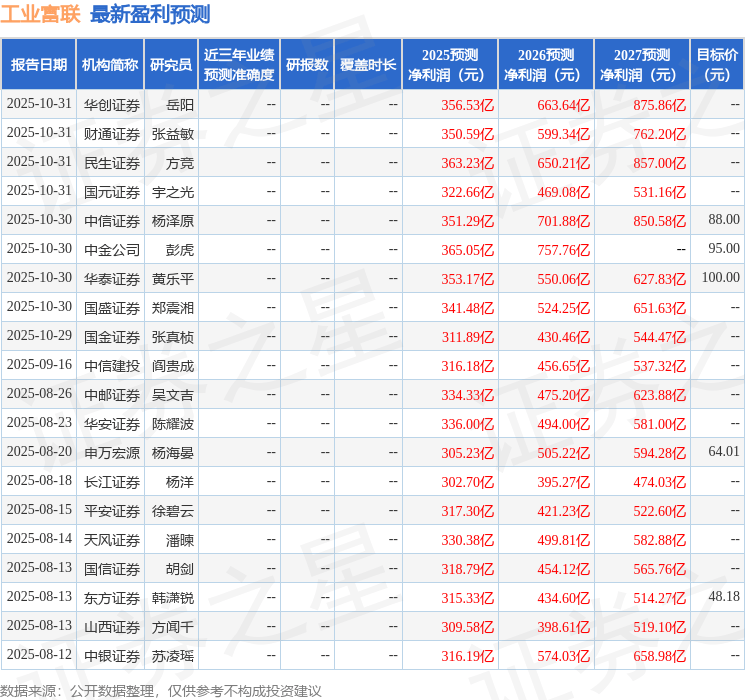
Task: Select the 中信证券 institution cell
Action: pos(112,221)
